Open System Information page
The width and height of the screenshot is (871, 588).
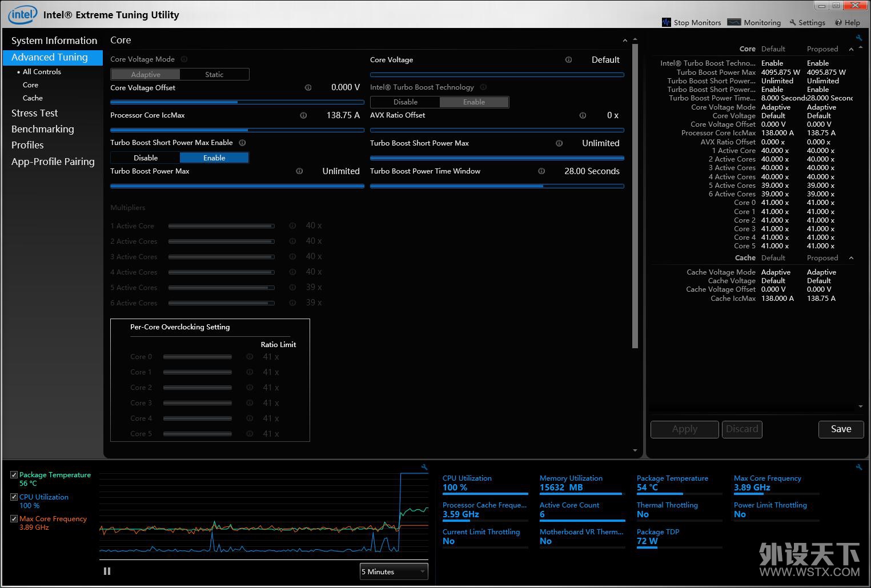(54, 41)
